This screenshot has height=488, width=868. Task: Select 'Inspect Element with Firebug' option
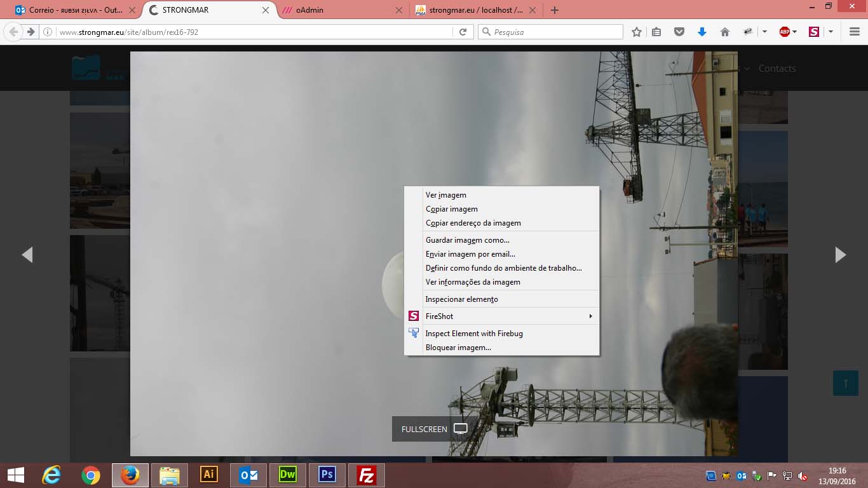[x=474, y=333]
